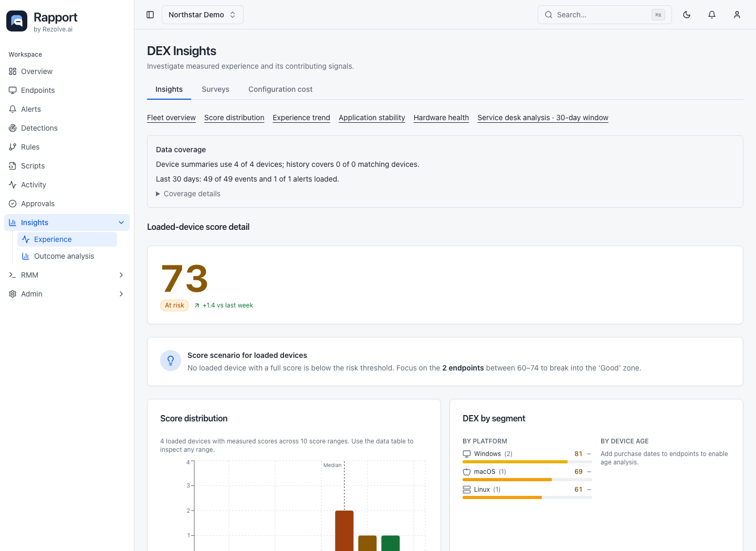Click the Overview grid icon
Screen dimensions: 756x551
pos(13,71)
